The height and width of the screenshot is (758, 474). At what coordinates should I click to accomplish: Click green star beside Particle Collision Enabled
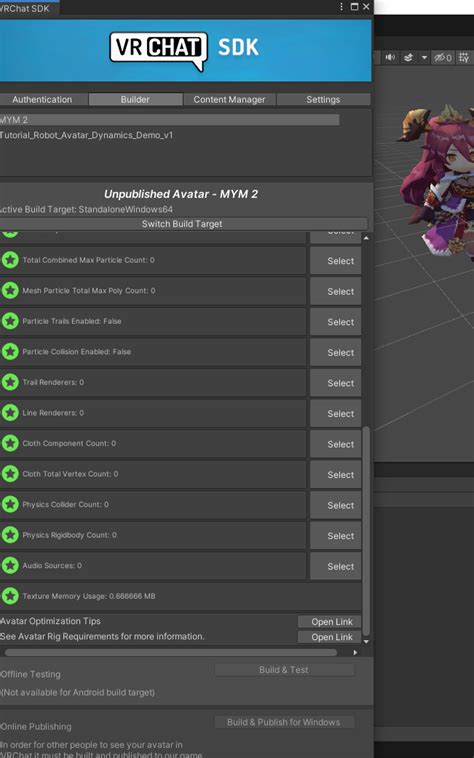tap(10, 351)
